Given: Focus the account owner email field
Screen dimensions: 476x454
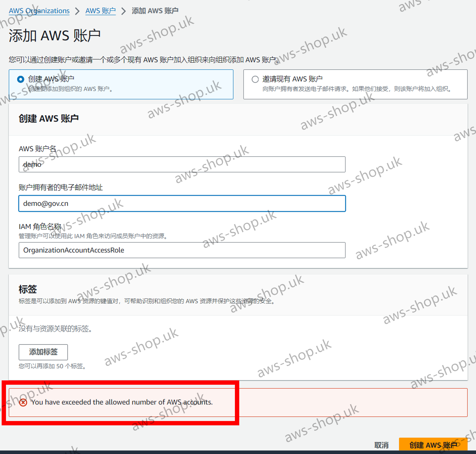Looking at the screenshot, I should click(x=182, y=203).
